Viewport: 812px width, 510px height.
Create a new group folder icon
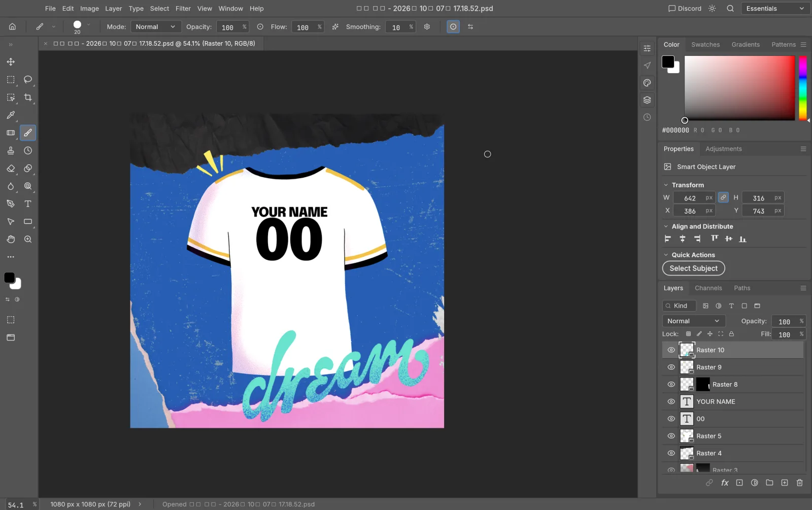pyautogui.click(x=769, y=483)
